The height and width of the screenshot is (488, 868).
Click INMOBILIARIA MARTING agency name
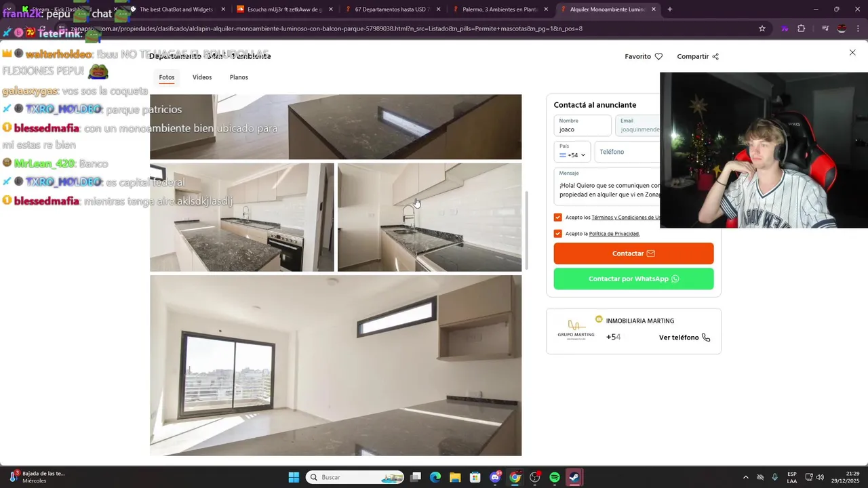pyautogui.click(x=640, y=321)
